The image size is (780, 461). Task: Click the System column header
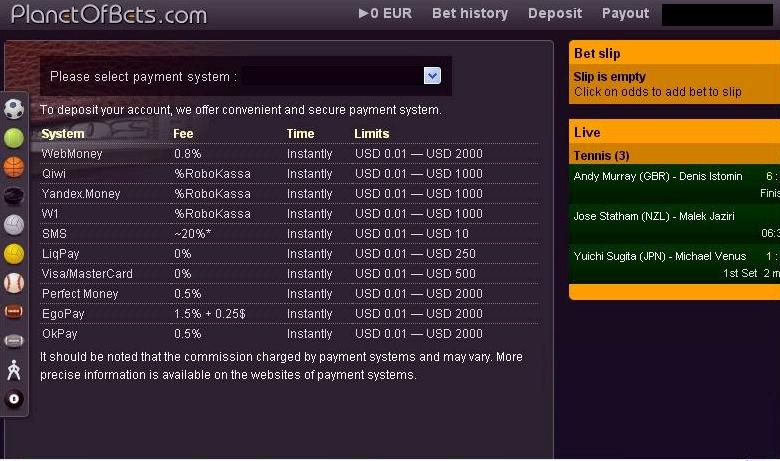pos(63,134)
